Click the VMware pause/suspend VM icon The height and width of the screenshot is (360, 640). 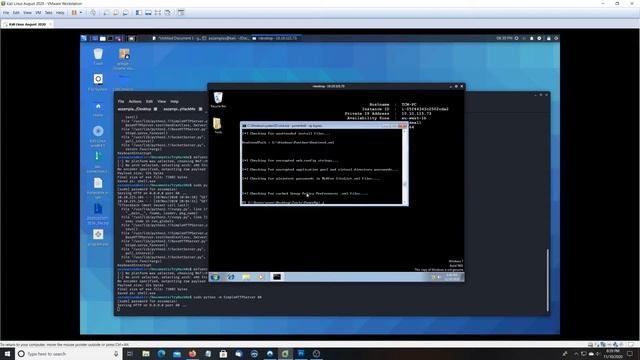(x=74, y=13)
